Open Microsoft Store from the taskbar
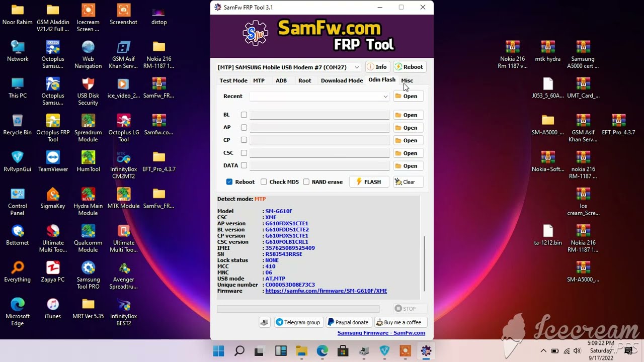The width and height of the screenshot is (644, 362). click(343, 351)
